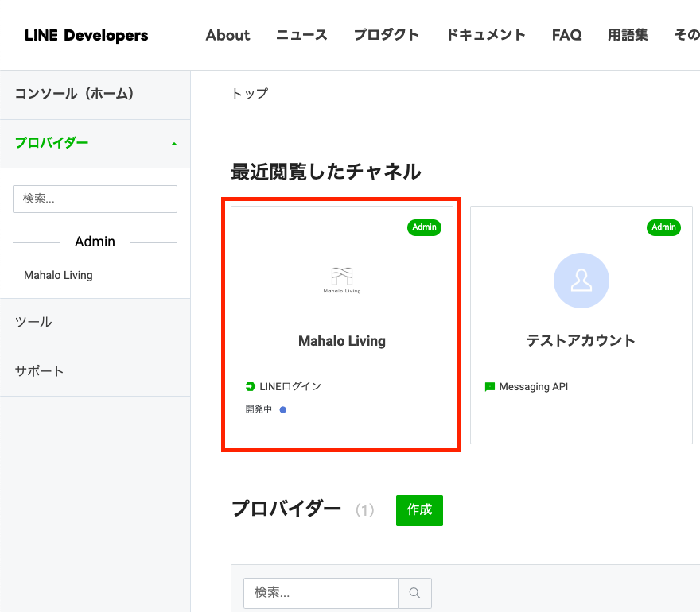700x612 pixels.
Task: Focus the provider list 検索 input
Action: [321, 593]
